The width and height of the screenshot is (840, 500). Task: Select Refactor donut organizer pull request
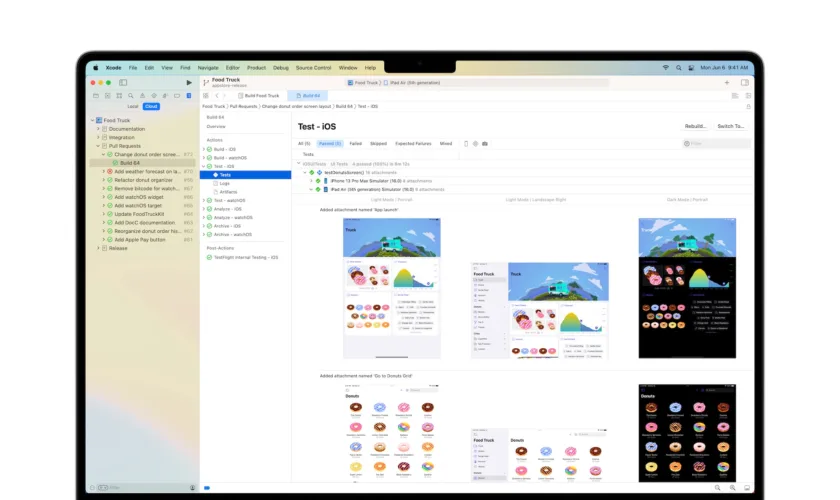click(143, 180)
